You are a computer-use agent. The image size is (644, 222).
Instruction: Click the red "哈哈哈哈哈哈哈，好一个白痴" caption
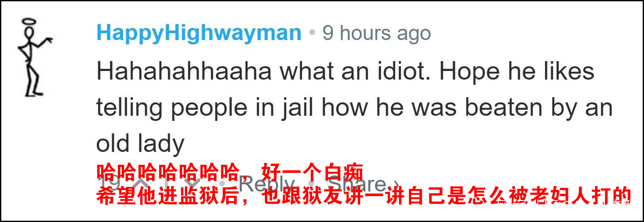pyautogui.click(x=230, y=172)
